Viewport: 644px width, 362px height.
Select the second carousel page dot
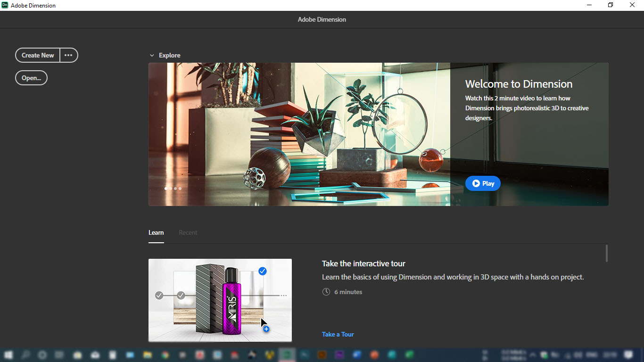click(x=170, y=188)
